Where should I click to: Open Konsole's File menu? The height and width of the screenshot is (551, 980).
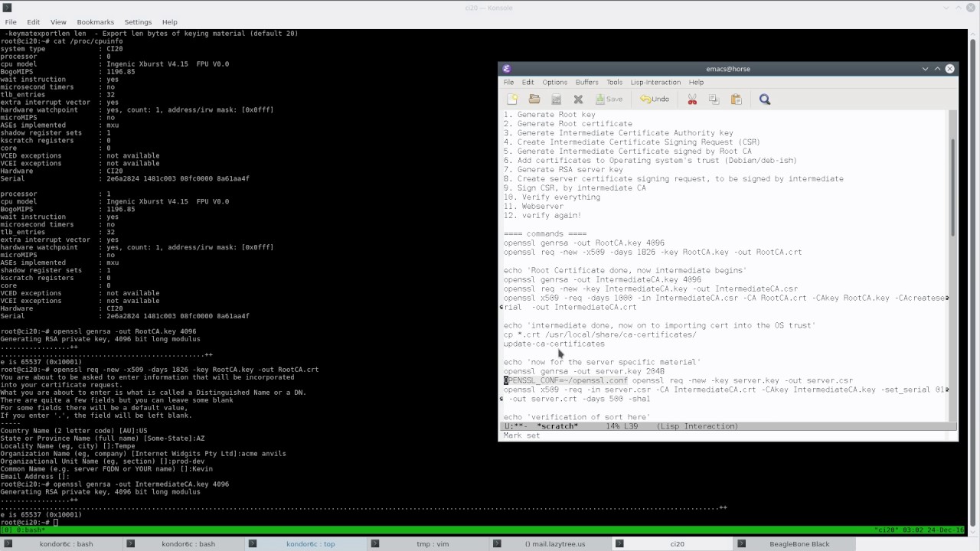[x=11, y=22]
